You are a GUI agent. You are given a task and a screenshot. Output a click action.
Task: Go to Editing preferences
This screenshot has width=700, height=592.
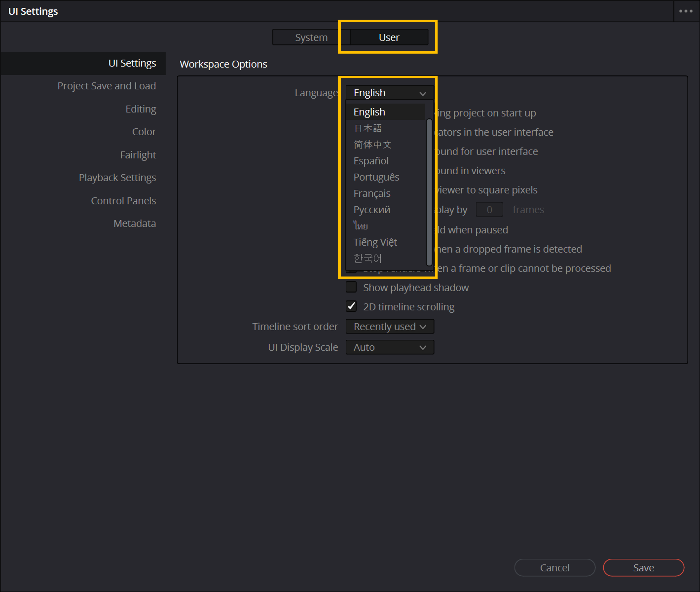pos(141,109)
